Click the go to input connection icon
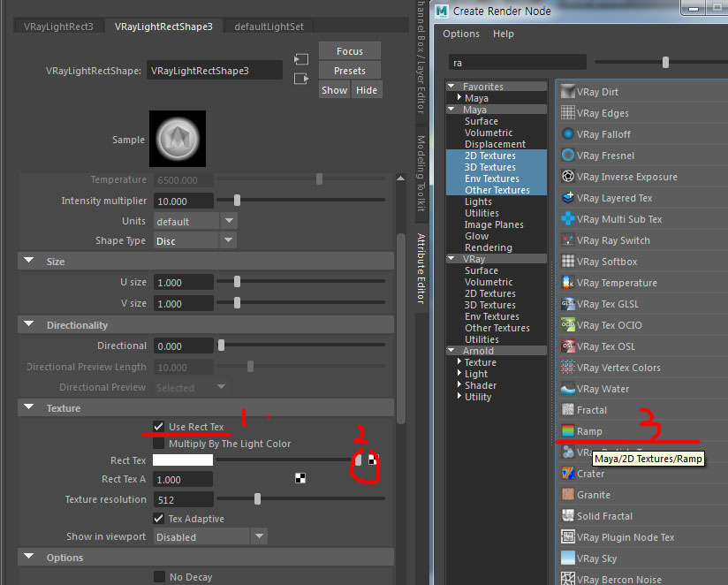Viewport: 728px width, 585px height. tap(301, 59)
